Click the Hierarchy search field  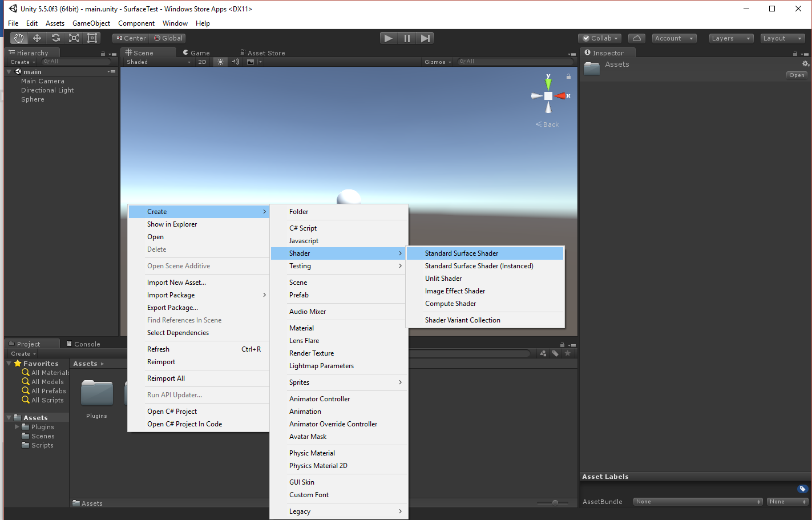pos(76,62)
